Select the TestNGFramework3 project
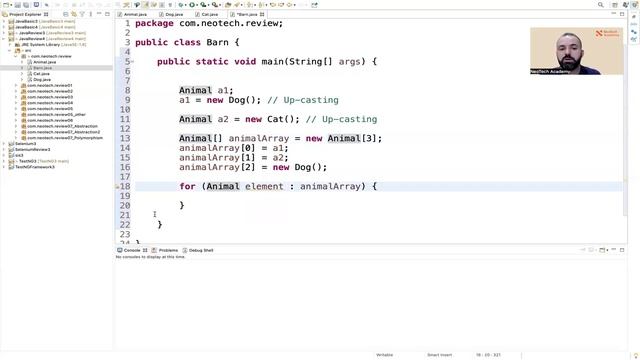640x360 pixels. (x=31, y=167)
